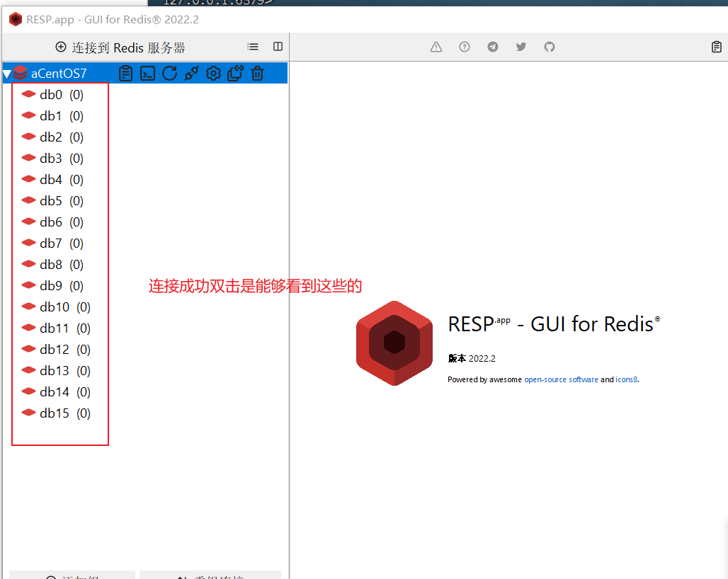Open the open-source software link
Screen dimensions: 728x579
(562, 379)
